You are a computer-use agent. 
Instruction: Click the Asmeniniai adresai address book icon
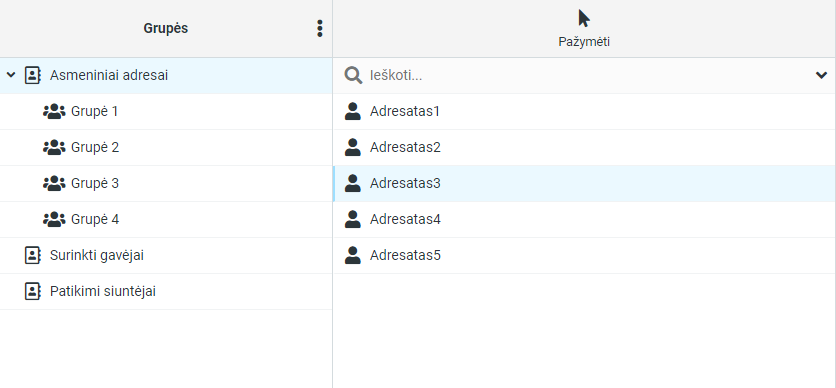point(33,75)
